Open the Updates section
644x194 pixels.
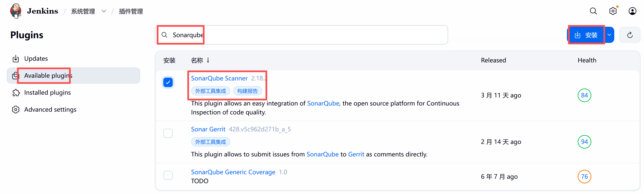[73, 59]
